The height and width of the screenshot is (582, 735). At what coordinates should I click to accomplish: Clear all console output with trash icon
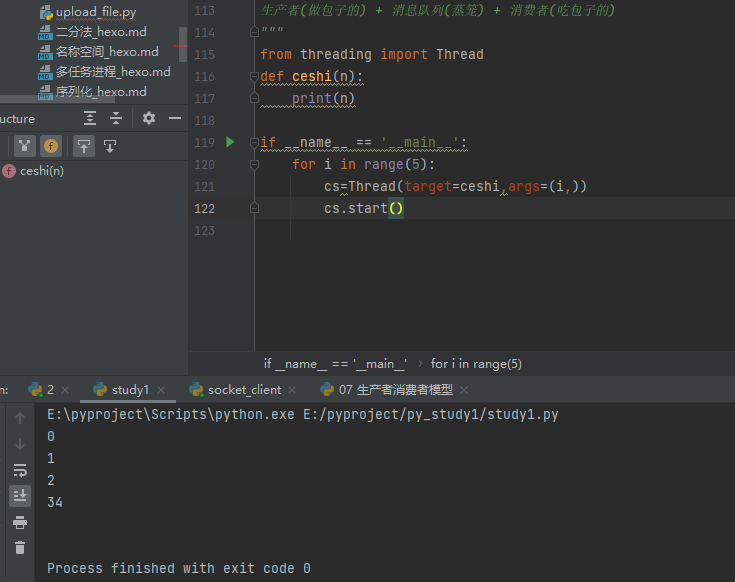20,547
